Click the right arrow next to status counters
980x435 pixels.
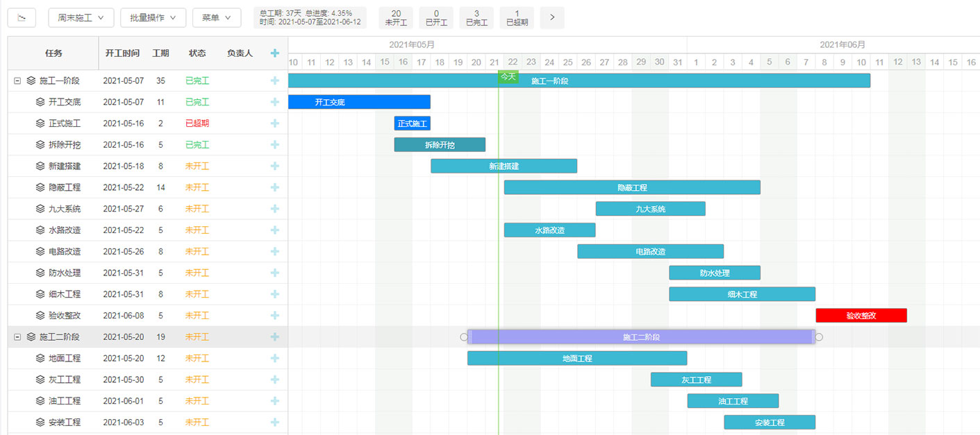point(552,17)
